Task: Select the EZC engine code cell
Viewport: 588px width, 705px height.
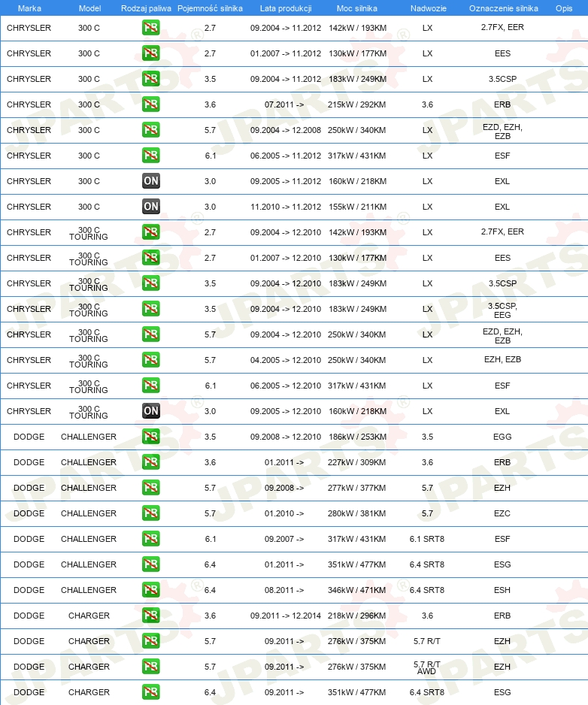Action: [x=502, y=513]
